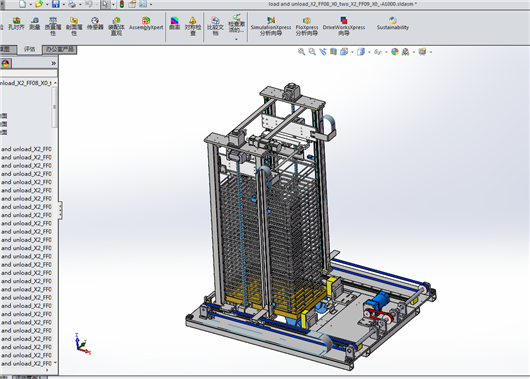Open the Options icon in the quick toolbar
Image resolution: width=530 pixels, height=379 pixels.
pos(143,4)
